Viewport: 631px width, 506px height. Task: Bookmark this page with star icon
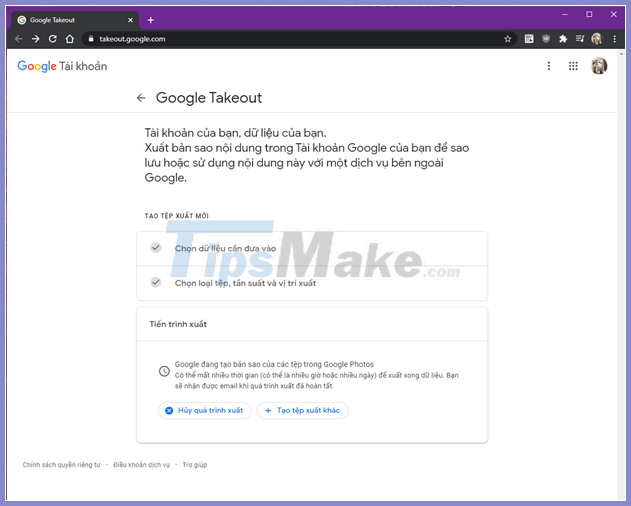pos(507,39)
